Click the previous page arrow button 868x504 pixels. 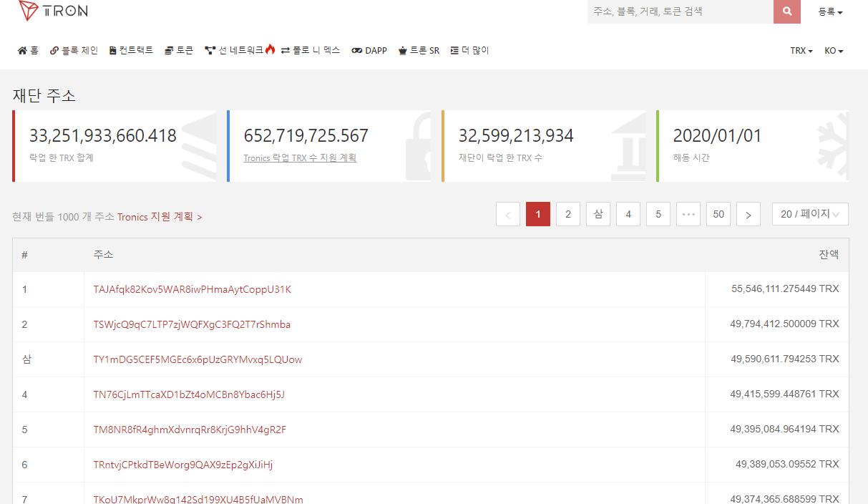(508, 214)
